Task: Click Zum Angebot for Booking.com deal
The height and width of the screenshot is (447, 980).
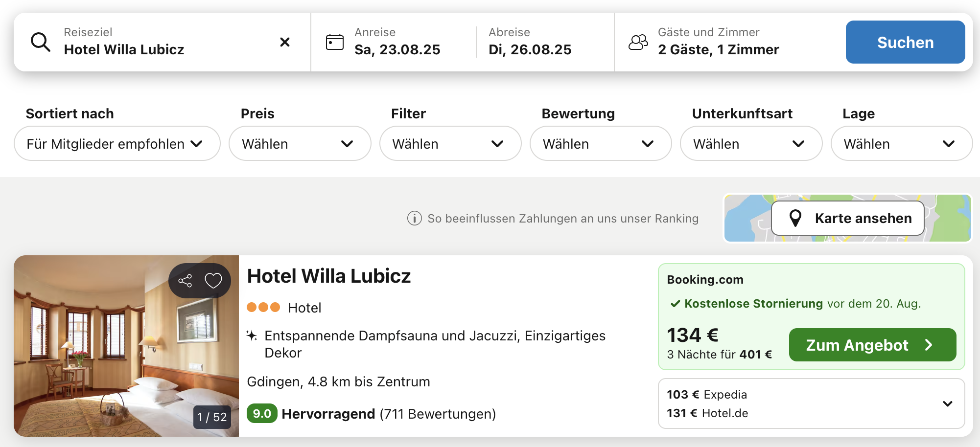Action: click(872, 345)
